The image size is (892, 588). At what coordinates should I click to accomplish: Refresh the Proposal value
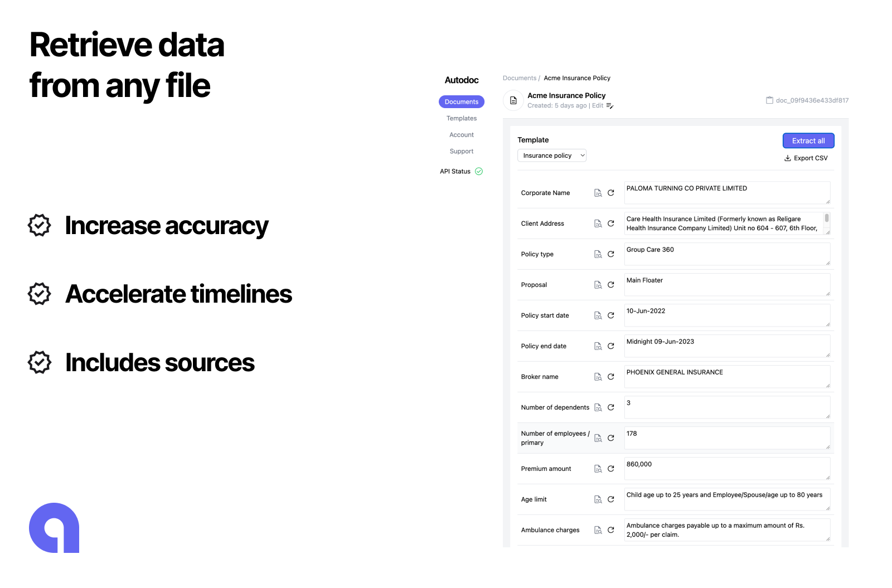click(611, 285)
